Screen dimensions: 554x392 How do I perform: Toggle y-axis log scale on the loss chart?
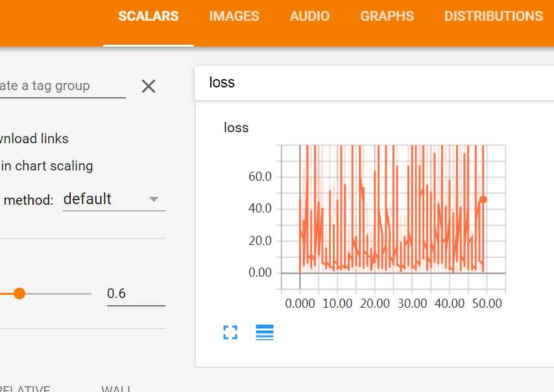(x=265, y=332)
